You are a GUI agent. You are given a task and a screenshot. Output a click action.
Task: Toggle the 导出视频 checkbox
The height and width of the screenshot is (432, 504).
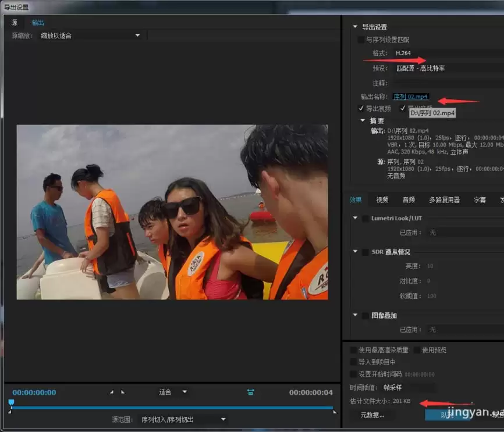coord(361,109)
